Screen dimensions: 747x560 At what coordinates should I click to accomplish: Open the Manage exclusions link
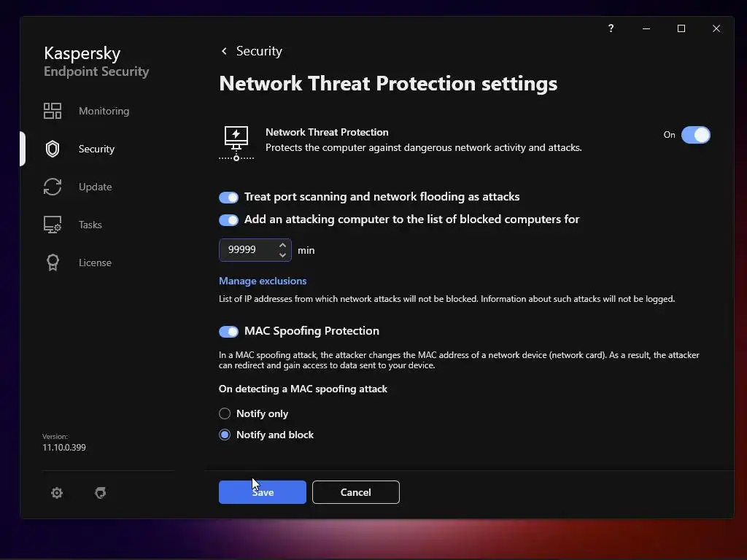click(x=263, y=281)
